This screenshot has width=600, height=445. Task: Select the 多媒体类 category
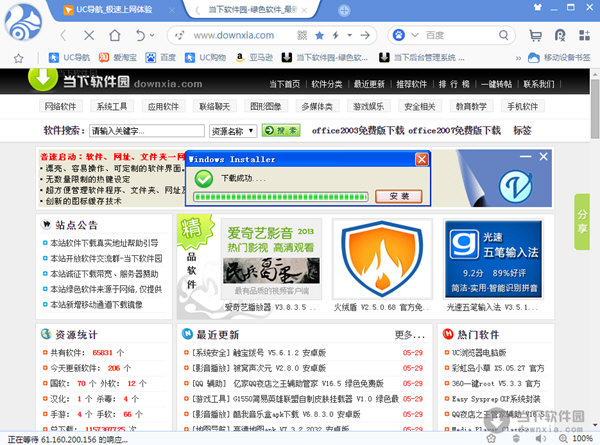click(x=317, y=106)
